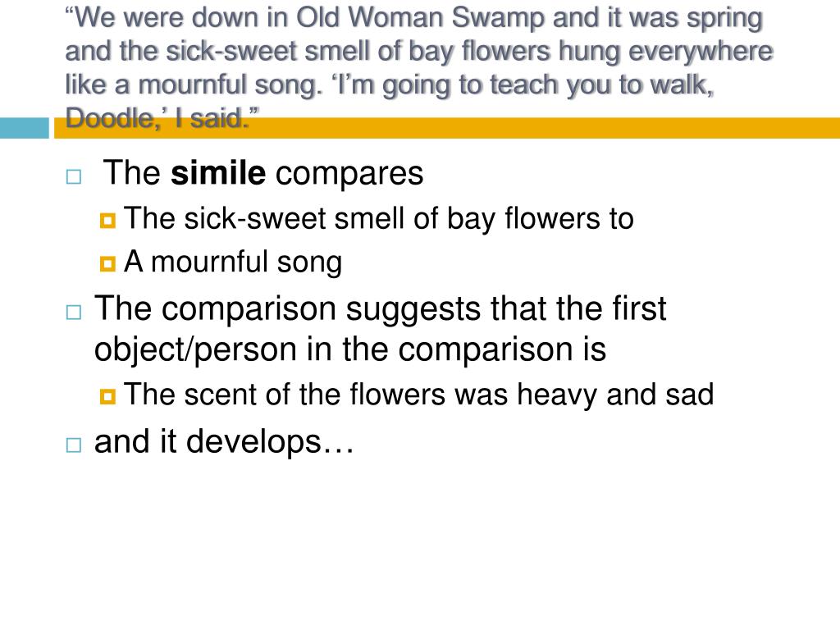840x630 pixels.
Task: Select the text 'A mournful song'
Action: (x=233, y=262)
